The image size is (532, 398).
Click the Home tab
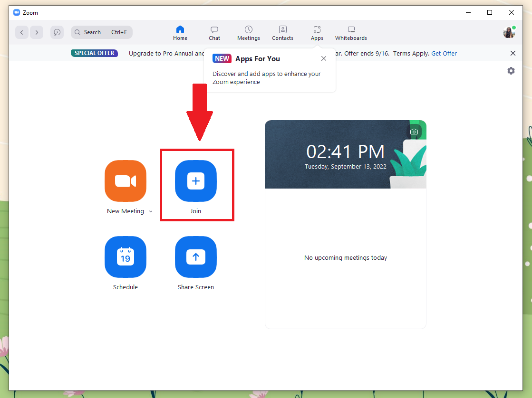click(x=180, y=33)
